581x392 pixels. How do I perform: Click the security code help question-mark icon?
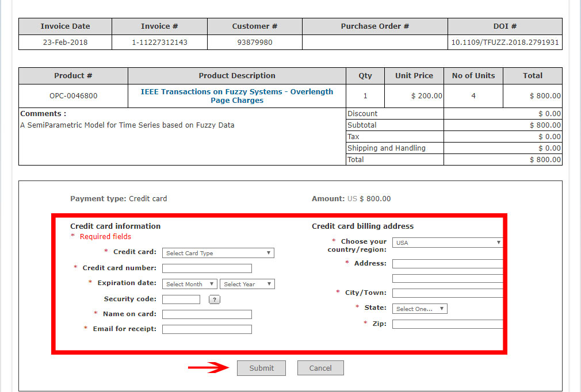click(215, 299)
